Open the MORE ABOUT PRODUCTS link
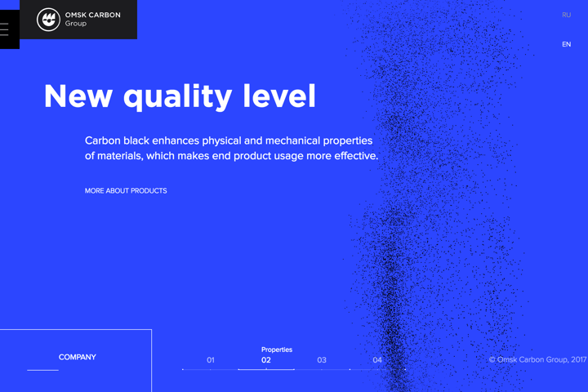Screen dimensions: 588x392 click(126, 190)
